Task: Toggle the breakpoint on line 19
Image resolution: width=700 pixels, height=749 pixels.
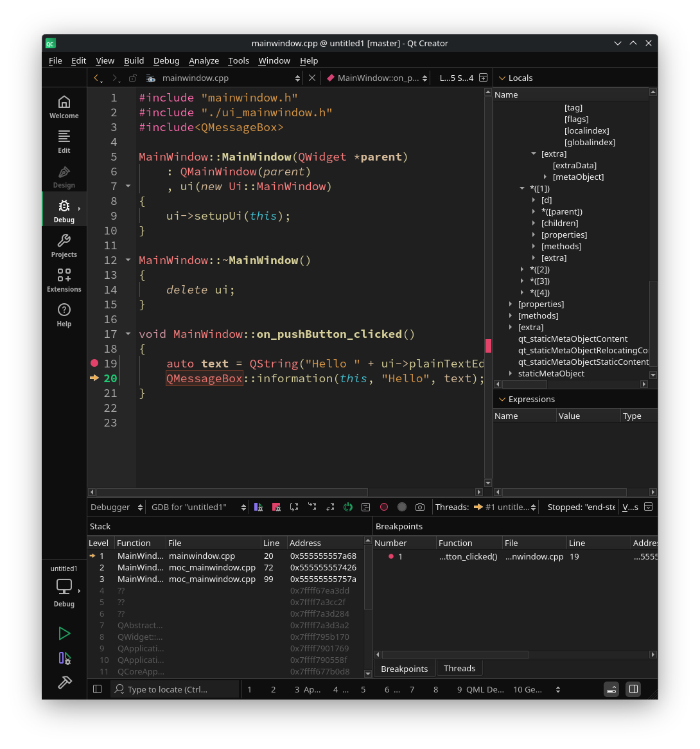Action: click(x=94, y=363)
